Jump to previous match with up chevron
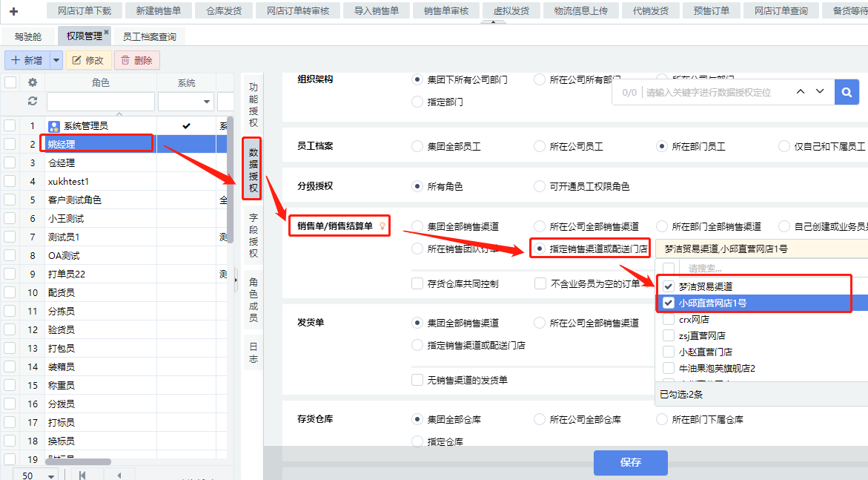This screenshot has width=868, height=480. tap(801, 92)
